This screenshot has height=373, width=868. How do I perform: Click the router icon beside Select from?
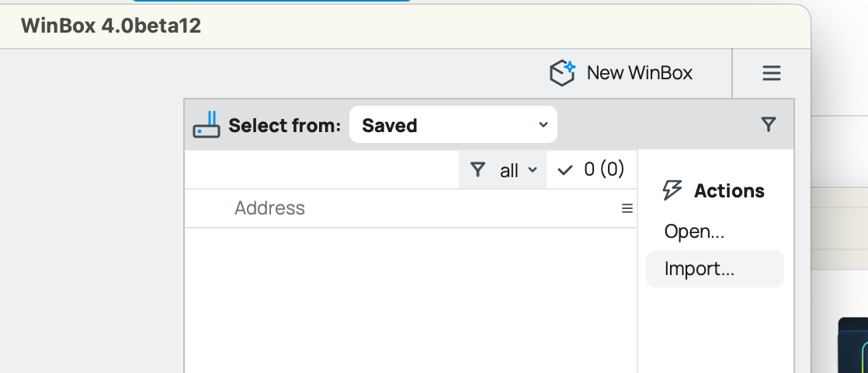207,125
